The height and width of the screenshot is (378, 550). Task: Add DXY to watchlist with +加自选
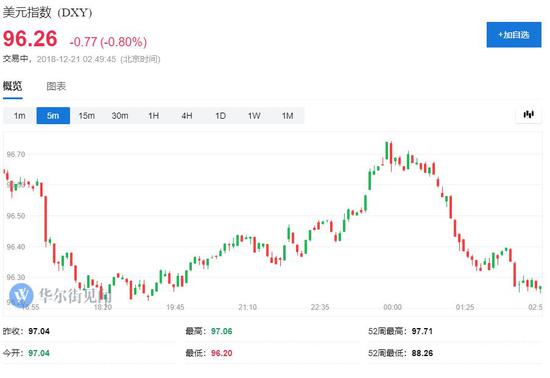tap(514, 35)
